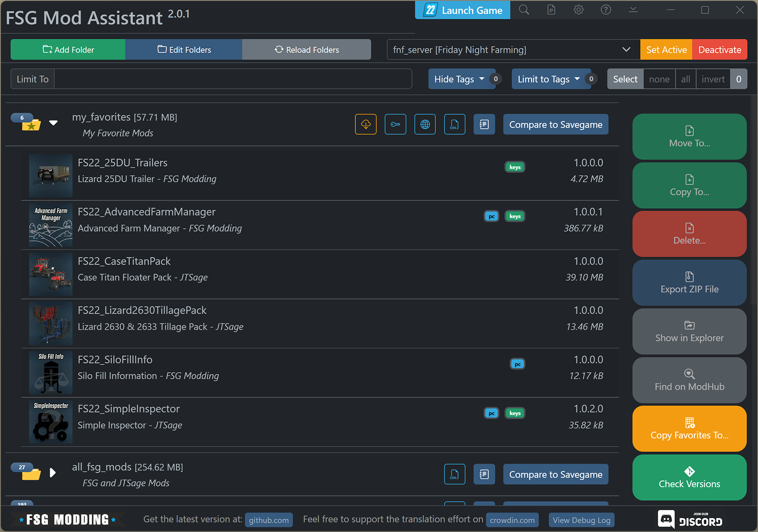The image size is (758, 532).
Task: Focus the Limit To filter field
Action: click(x=233, y=79)
